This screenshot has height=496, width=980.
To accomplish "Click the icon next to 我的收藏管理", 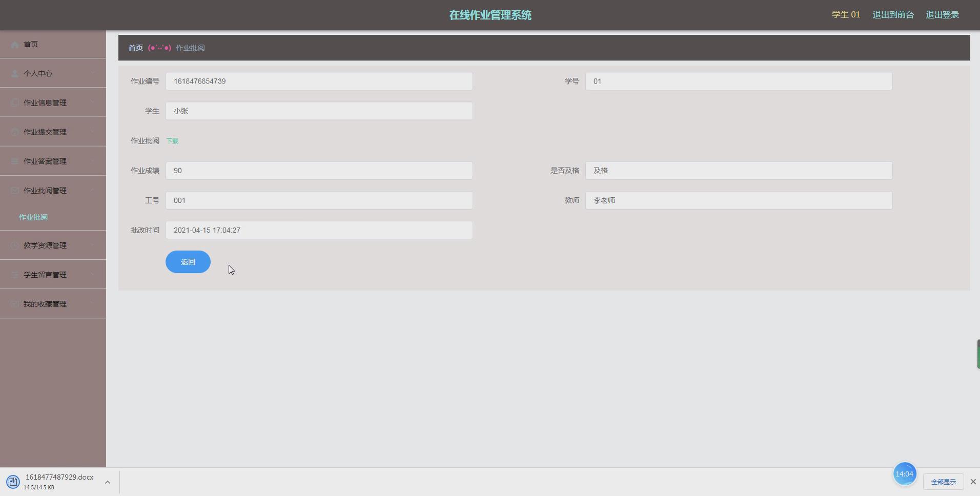I will [x=14, y=303].
